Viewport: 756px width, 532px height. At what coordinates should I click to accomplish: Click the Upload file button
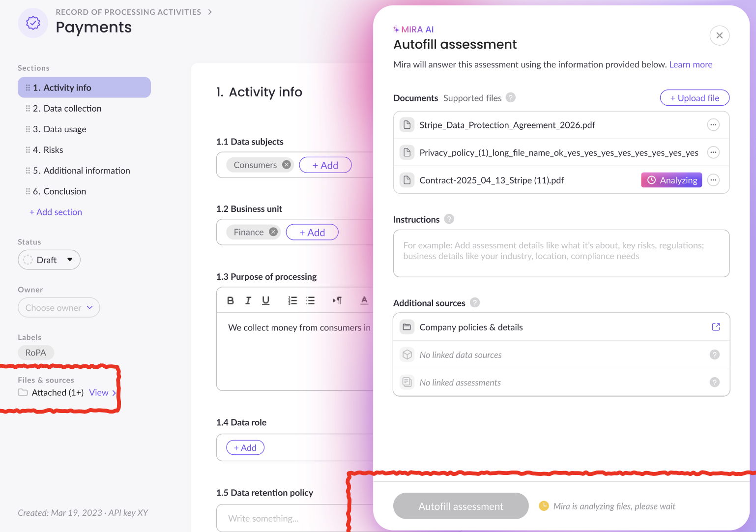[x=695, y=98]
